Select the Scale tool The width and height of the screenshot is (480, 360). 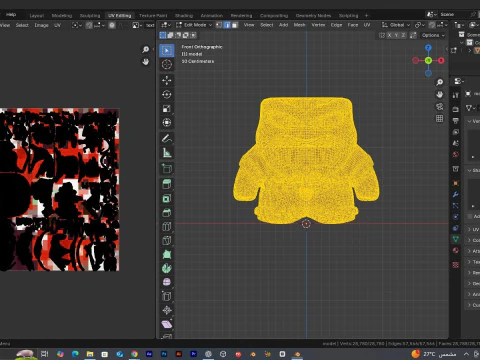click(167, 108)
